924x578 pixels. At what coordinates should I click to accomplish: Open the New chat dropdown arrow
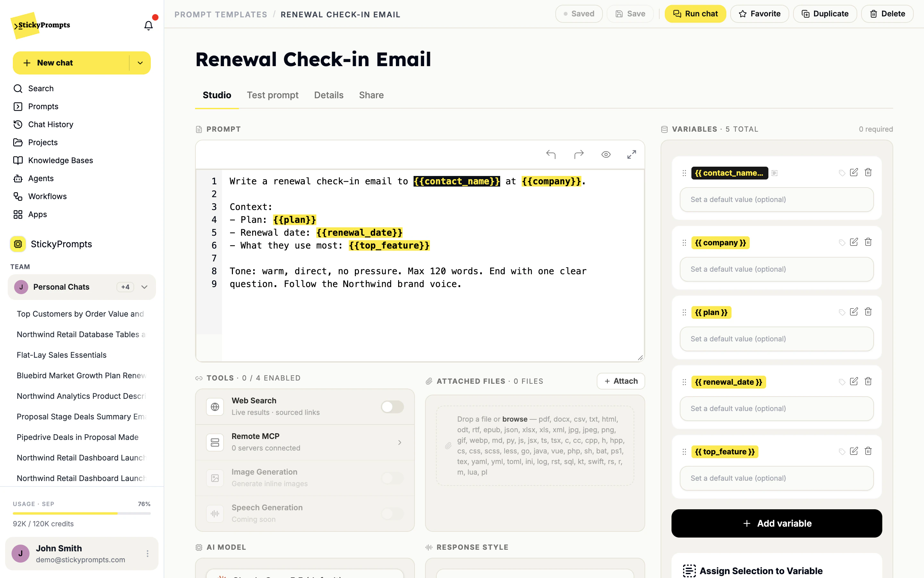pos(140,63)
